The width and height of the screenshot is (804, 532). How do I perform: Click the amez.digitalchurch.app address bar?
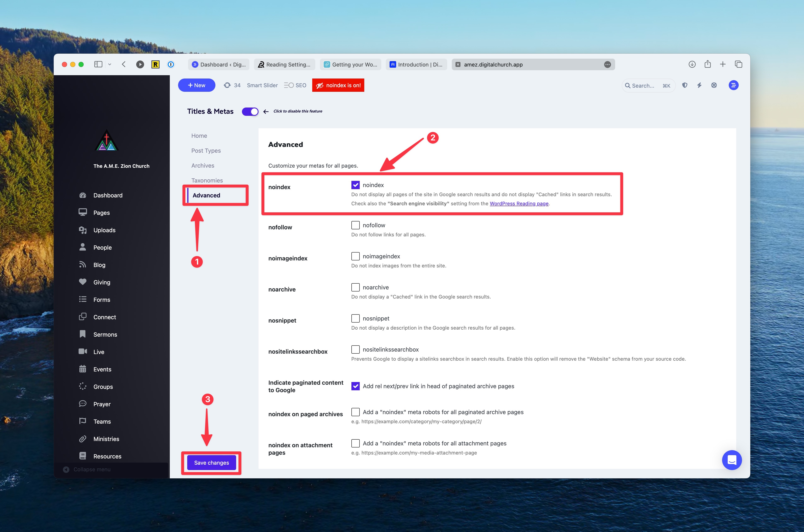point(533,64)
